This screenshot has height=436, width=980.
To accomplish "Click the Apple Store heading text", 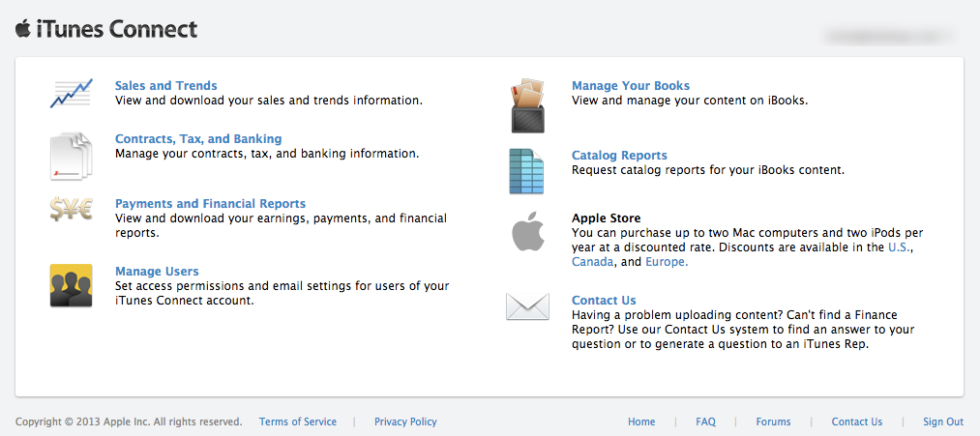I will pyautogui.click(x=607, y=218).
